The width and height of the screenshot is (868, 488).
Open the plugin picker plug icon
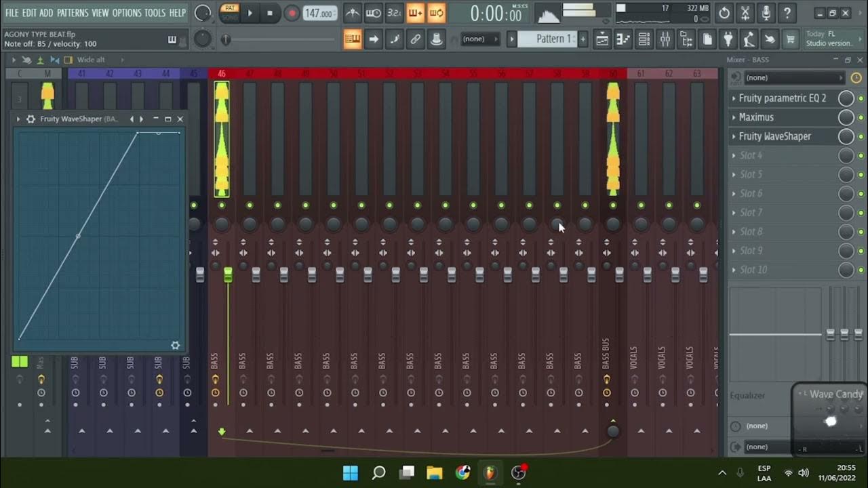728,39
